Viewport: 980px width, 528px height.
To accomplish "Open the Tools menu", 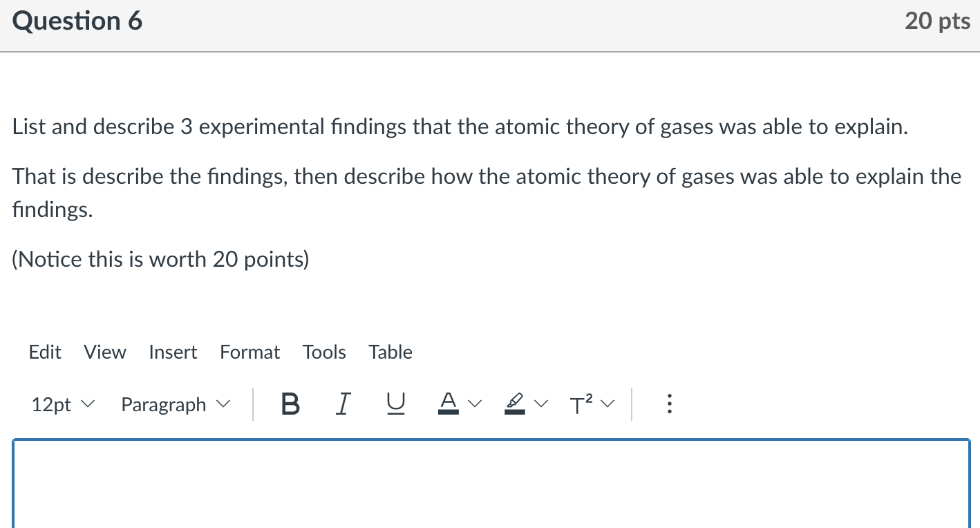I will (x=323, y=352).
